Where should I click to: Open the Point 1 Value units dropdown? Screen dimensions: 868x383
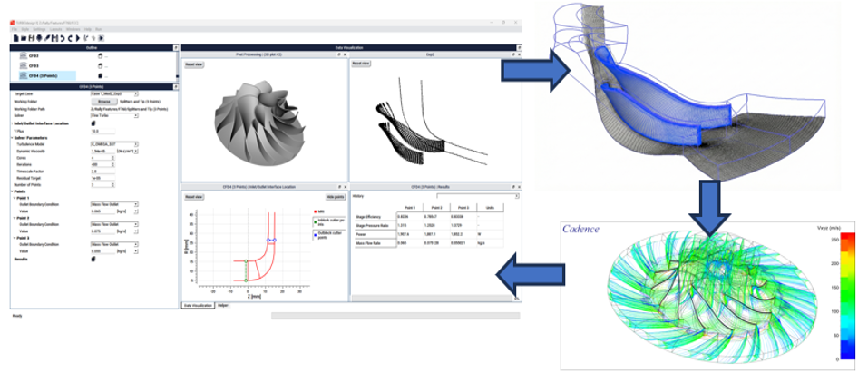tap(128, 211)
